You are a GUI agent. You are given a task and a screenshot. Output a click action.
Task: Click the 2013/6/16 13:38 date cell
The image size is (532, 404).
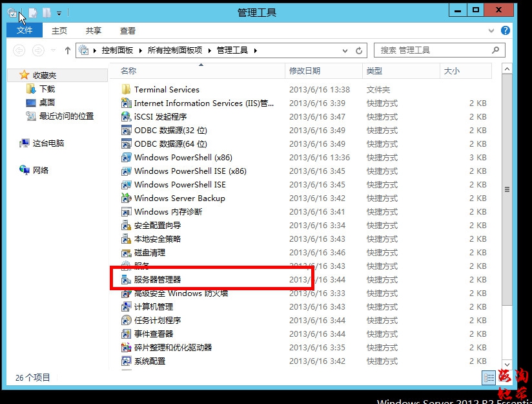pos(320,90)
